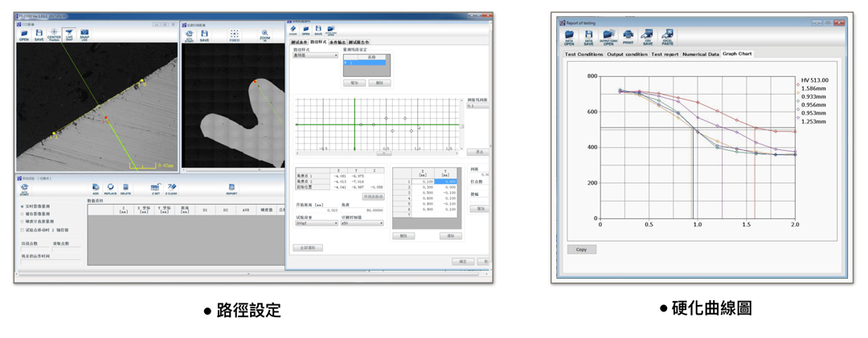Viewport: 868px width, 338px height.
Task: Open the REPORT icon in bottom panel
Action: coord(231,189)
